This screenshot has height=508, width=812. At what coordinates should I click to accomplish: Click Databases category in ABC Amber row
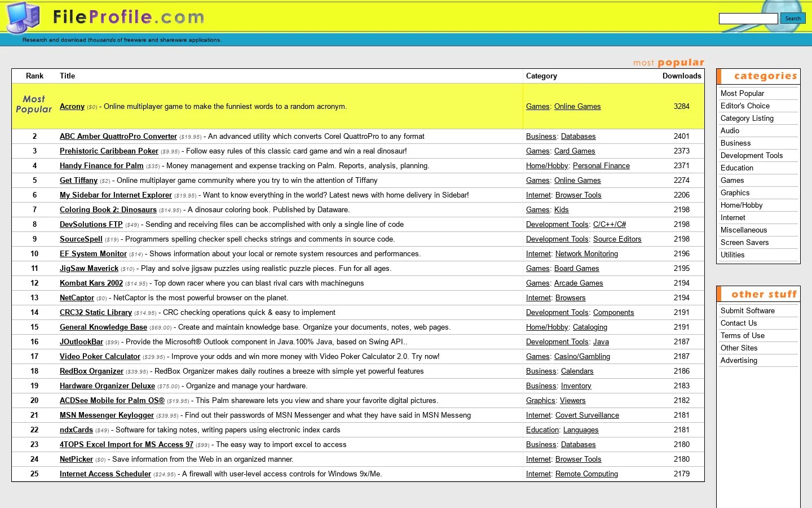point(578,137)
